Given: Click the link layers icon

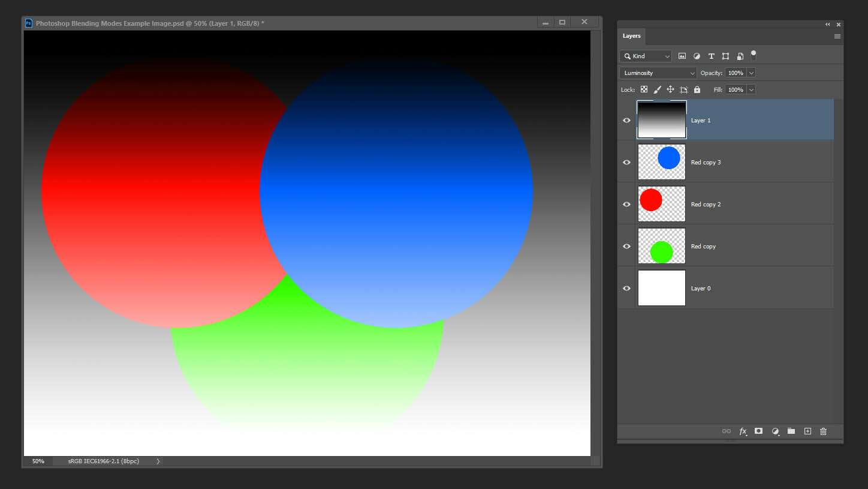Looking at the screenshot, I should point(727,431).
